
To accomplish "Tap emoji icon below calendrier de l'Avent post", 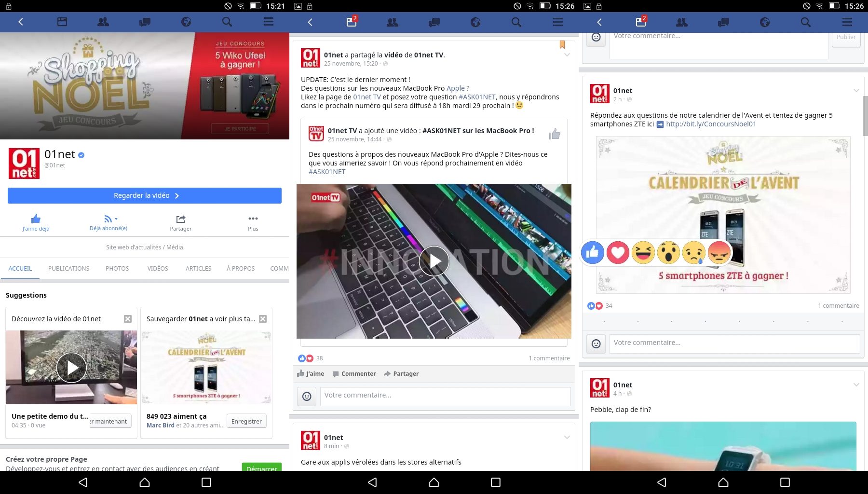I will 596,343.
